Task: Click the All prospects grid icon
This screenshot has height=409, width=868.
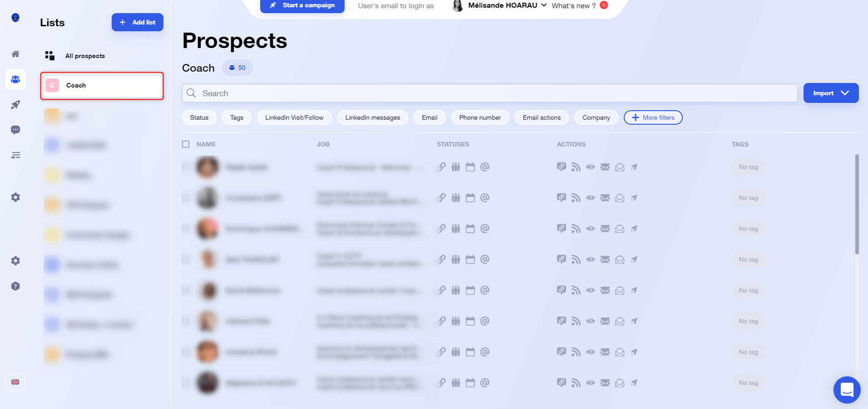Action: click(50, 56)
